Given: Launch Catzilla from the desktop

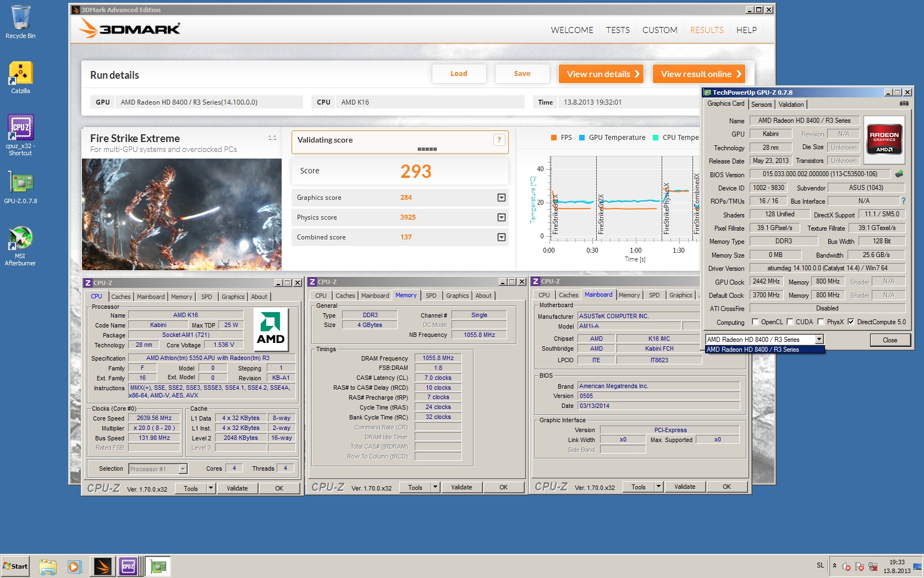Looking at the screenshot, I should [x=20, y=77].
